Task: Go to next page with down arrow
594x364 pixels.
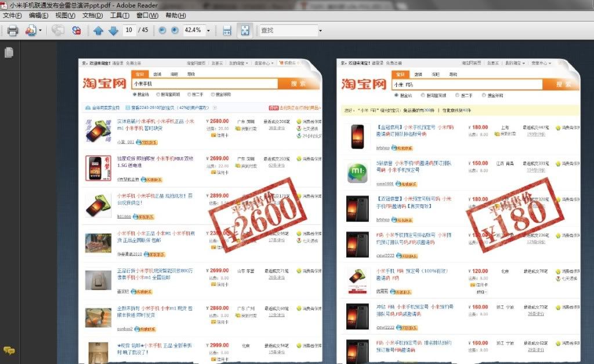Action: coord(113,31)
